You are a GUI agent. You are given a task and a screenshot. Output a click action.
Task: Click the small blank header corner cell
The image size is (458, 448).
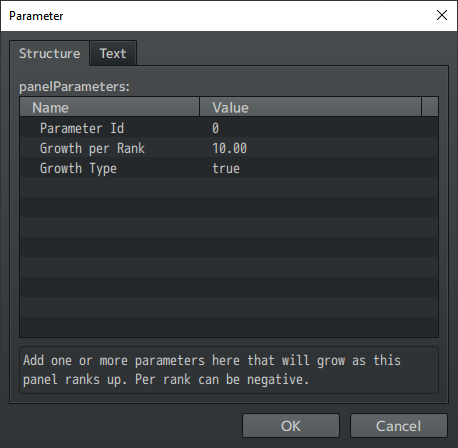click(430, 107)
